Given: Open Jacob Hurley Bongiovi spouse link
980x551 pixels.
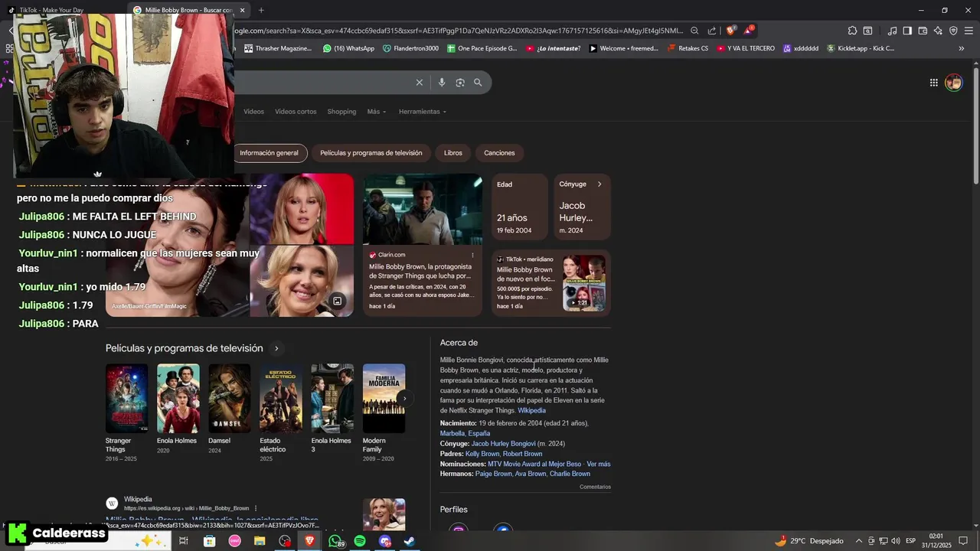Looking at the screenshot, I should (503, 444).
